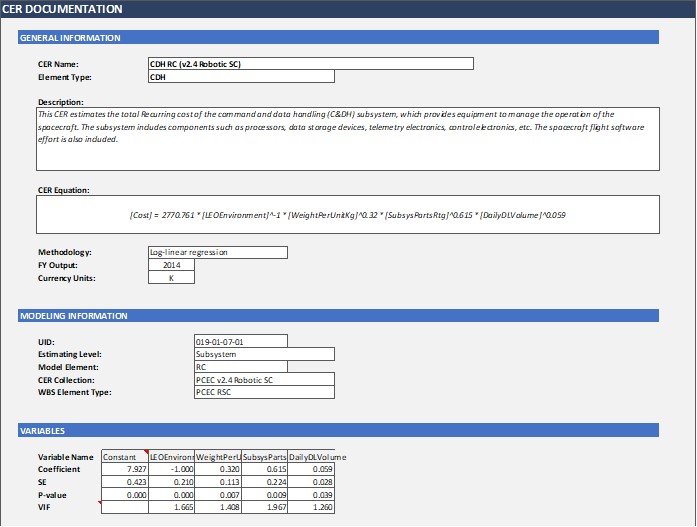This screenshot has height=527, width=697.
Task: Click the CER Name field
Action: [310, 64]
